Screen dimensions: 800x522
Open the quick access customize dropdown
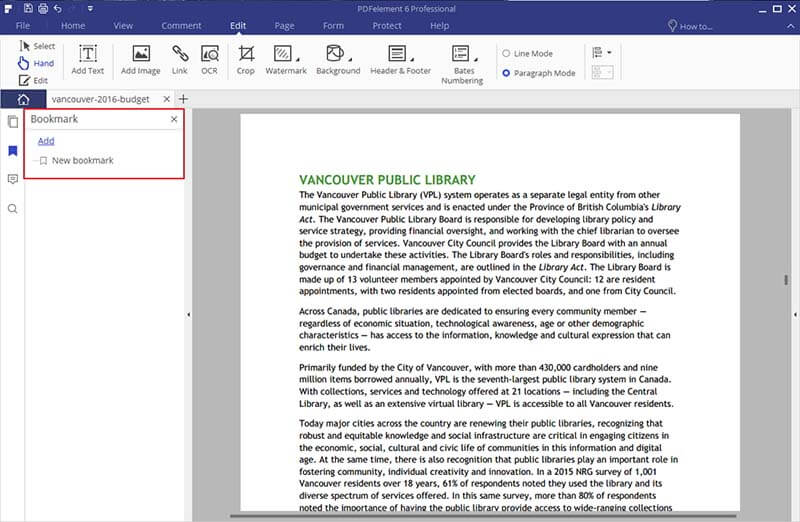[90, 9]
